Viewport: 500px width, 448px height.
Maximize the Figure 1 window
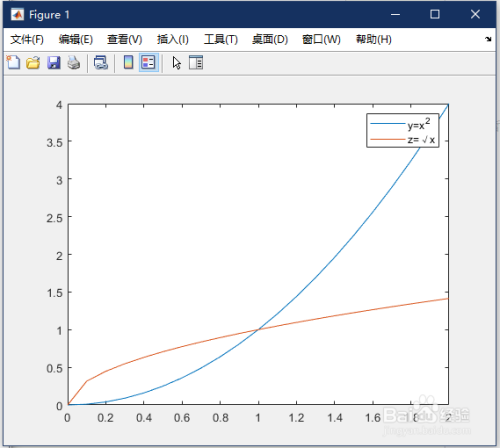pyautogui.click(x=435, y=14)
